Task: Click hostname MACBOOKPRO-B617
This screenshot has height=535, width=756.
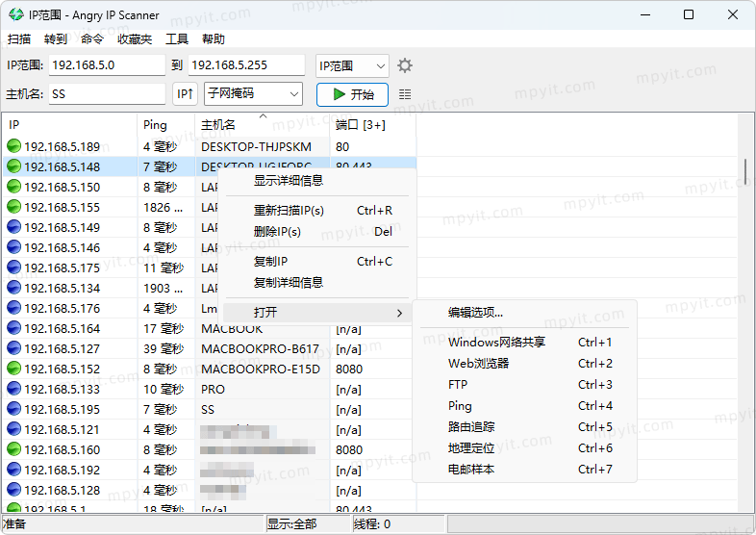Action: point(260,348)
